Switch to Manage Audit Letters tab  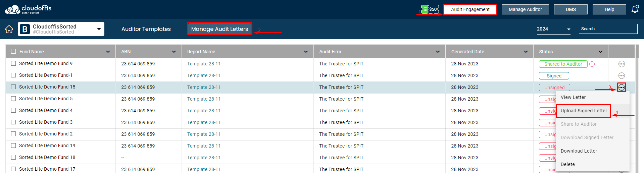pos(219,29)
